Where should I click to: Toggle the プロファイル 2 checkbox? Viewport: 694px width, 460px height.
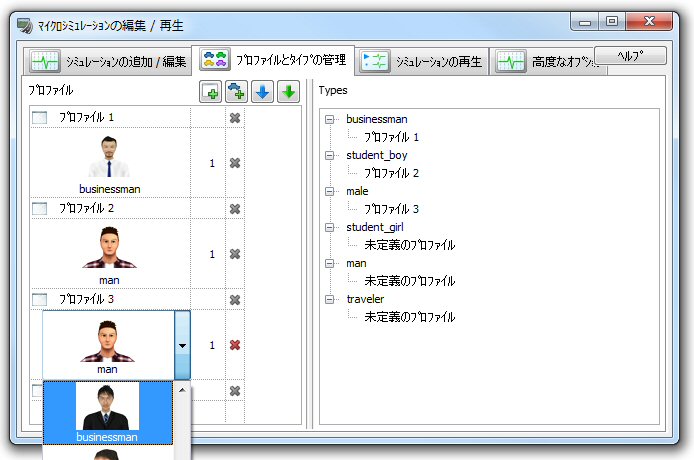click(x=39, y=209)
